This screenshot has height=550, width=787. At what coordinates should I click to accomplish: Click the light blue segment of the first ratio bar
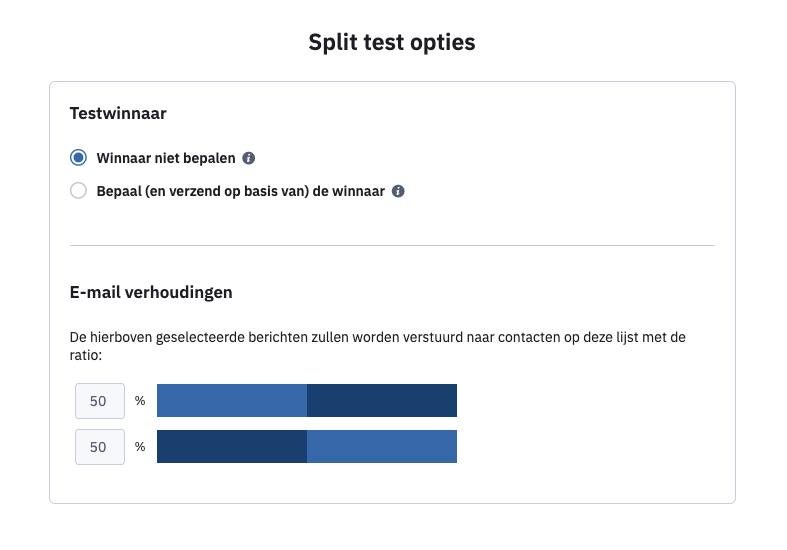[231, 400]
